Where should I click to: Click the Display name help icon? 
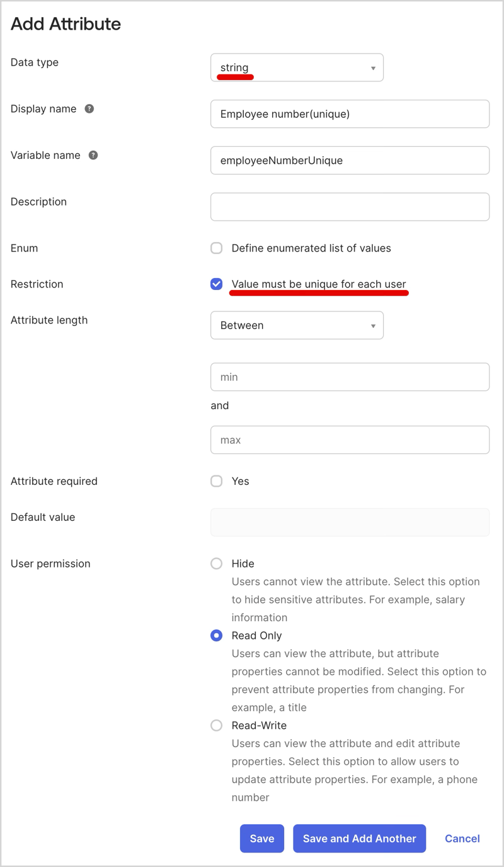pos(89,108)
